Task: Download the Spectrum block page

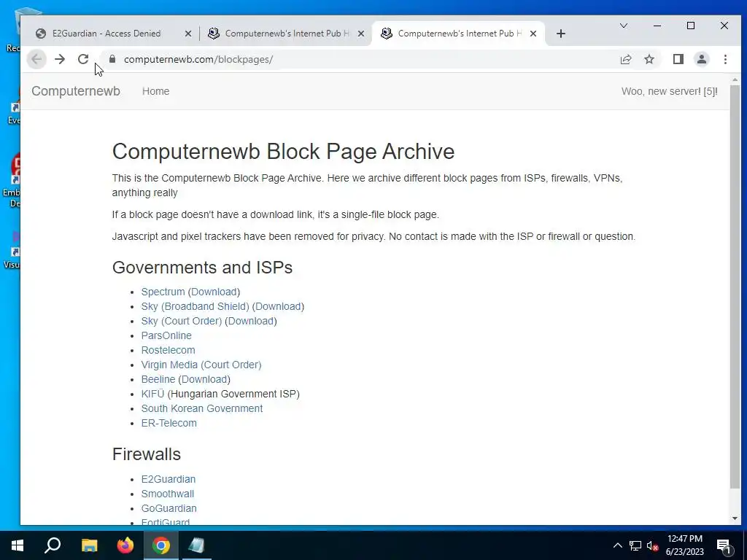Action: pos(214,292)
